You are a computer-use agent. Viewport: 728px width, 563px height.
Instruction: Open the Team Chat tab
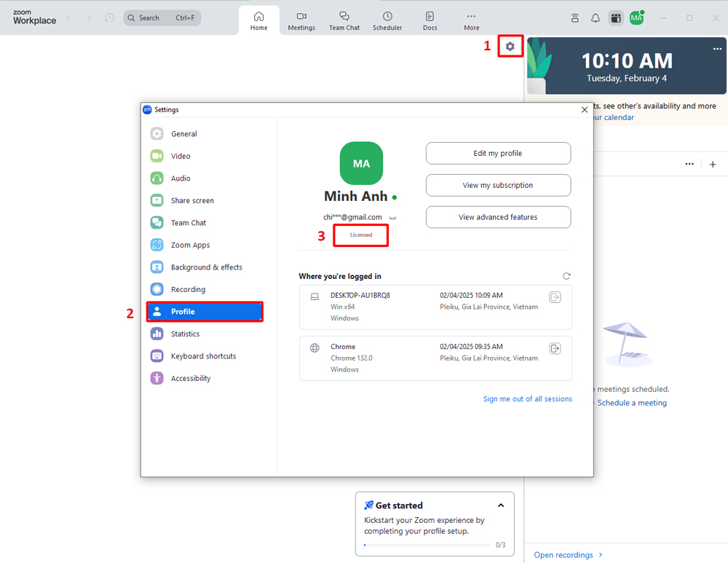(x=344, y=21)
